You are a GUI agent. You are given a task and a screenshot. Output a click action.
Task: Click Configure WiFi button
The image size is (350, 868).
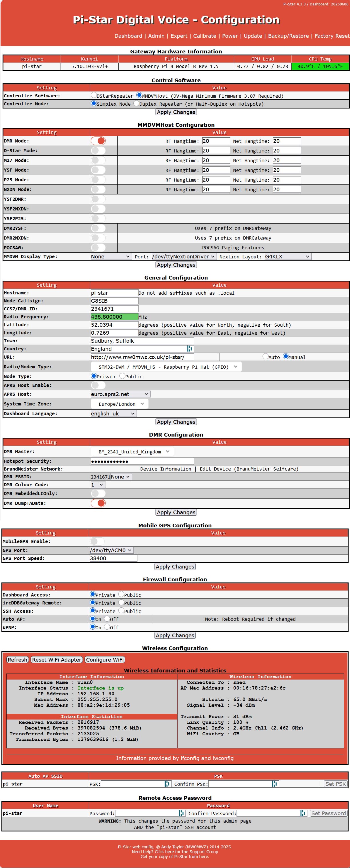tap(105, 660)
